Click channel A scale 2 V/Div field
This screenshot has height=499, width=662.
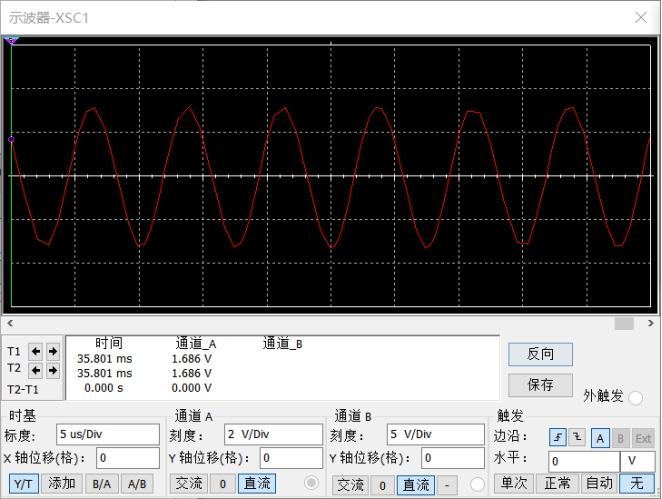[273, 434]
